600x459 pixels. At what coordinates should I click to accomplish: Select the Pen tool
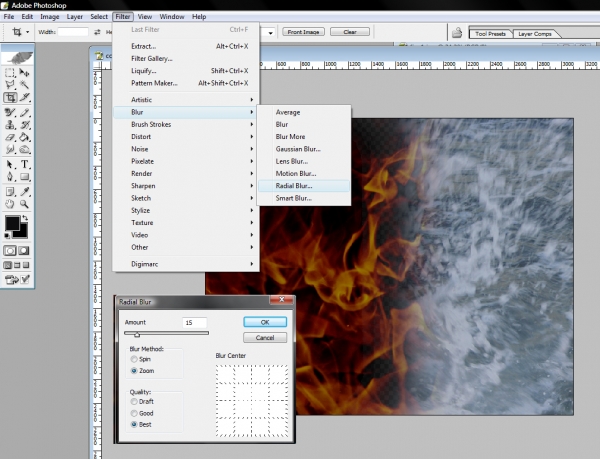[x=10, y=177]
